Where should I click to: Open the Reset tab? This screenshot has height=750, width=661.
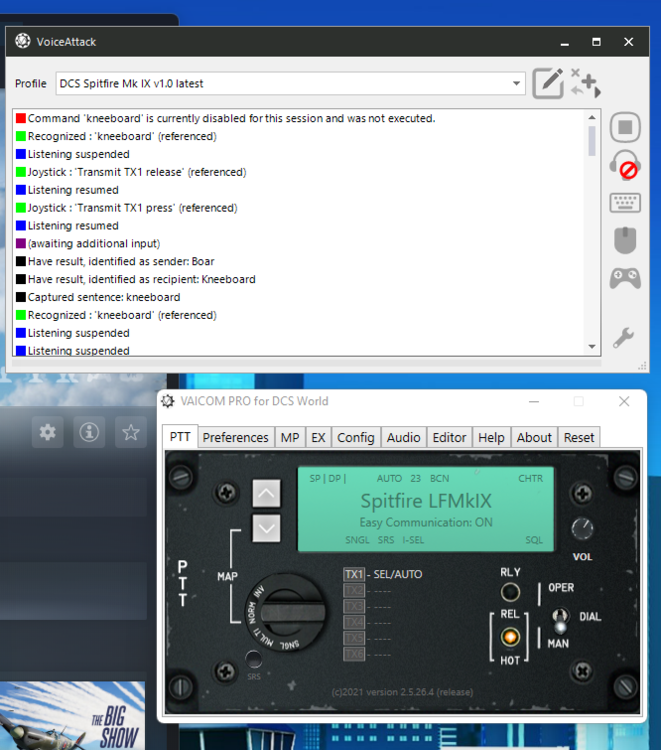point(579,438)
